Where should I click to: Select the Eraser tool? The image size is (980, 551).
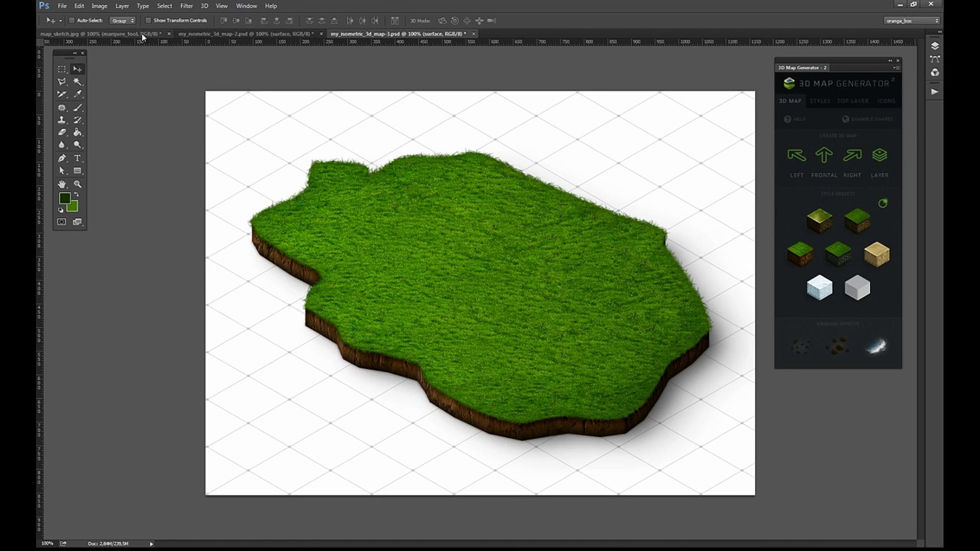(62, 133)
